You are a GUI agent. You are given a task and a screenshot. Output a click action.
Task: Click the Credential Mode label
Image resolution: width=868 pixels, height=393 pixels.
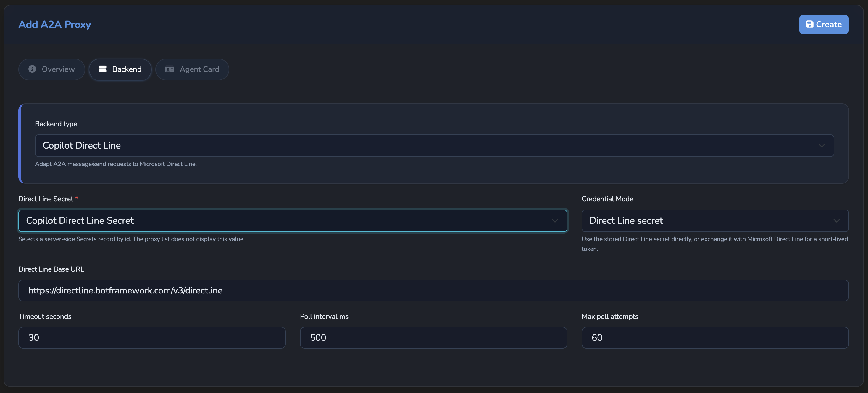(607, 199)
